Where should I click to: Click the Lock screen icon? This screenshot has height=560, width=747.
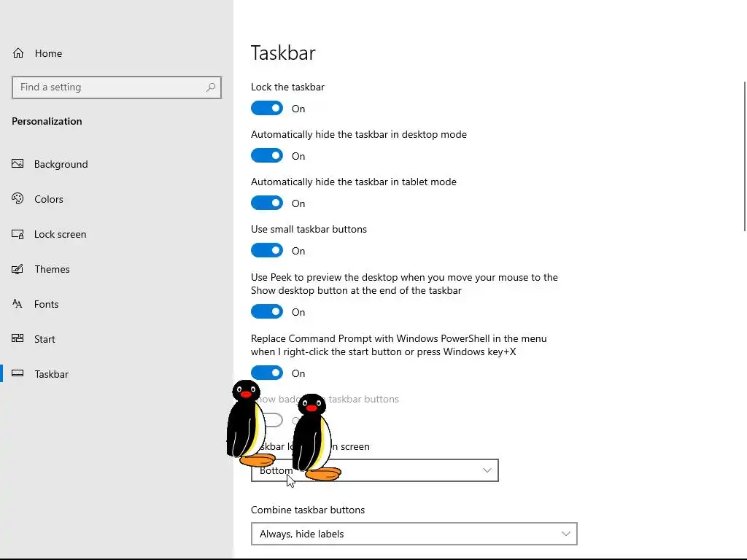click(x=18, y=234)
